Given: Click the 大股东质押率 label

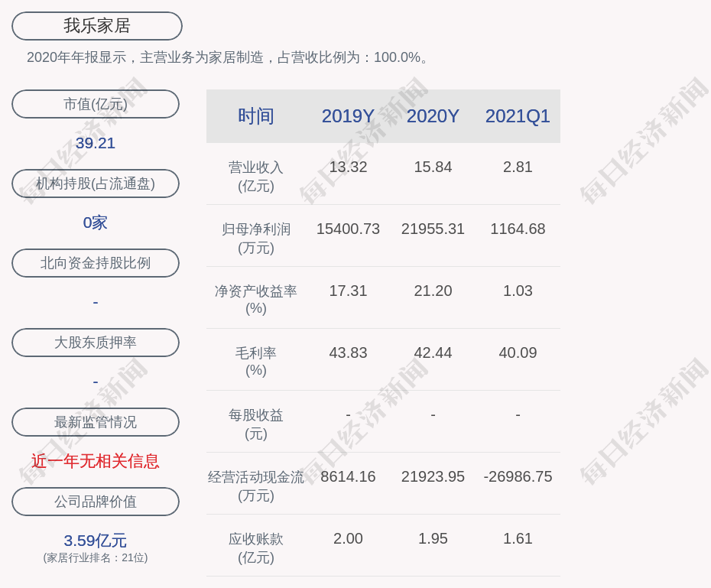Looking at the screenshot, I should [96, 343].
